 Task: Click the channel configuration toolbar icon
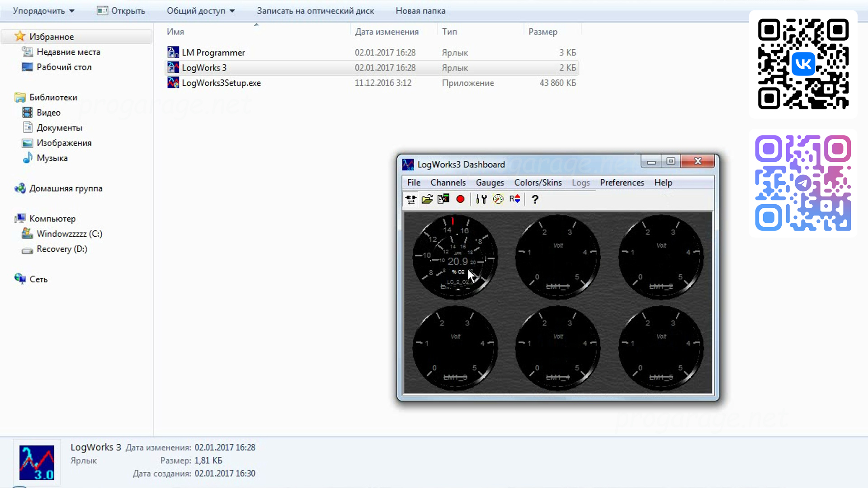[x=443, y=199]
